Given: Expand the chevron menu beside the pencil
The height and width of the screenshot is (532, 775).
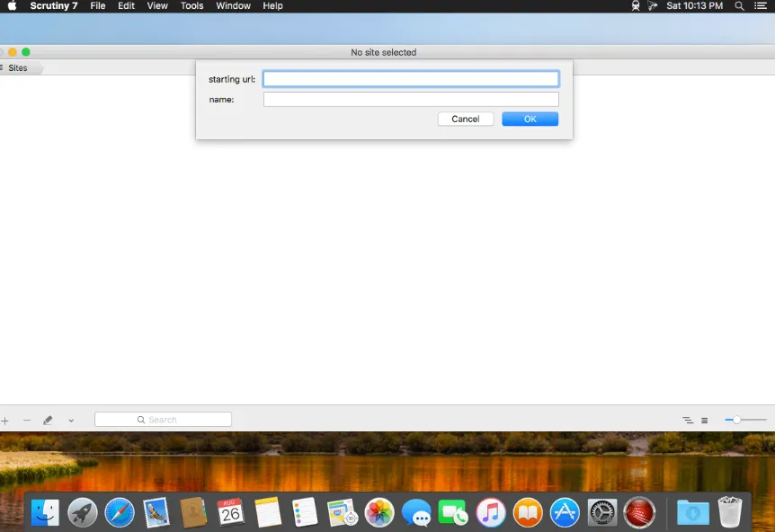Looking at the screenshot, I should coord(71,421).
